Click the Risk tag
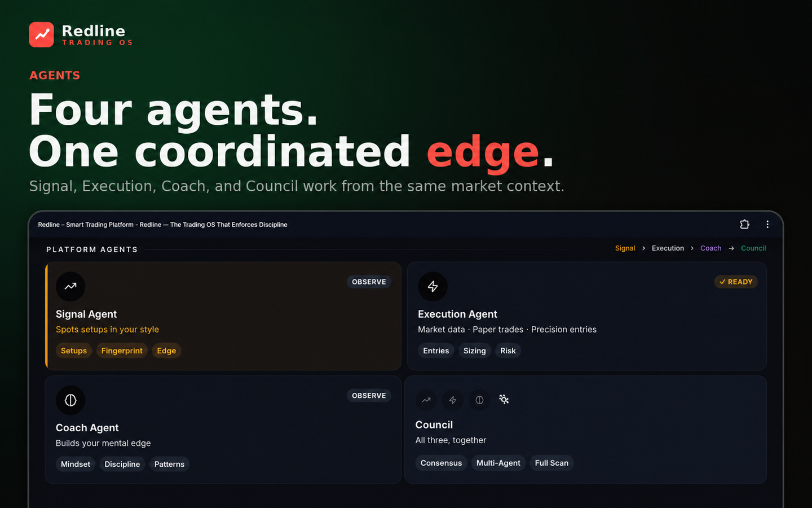Image resolution: width=812 pixels, height=508 pixels. pos(507,351)
